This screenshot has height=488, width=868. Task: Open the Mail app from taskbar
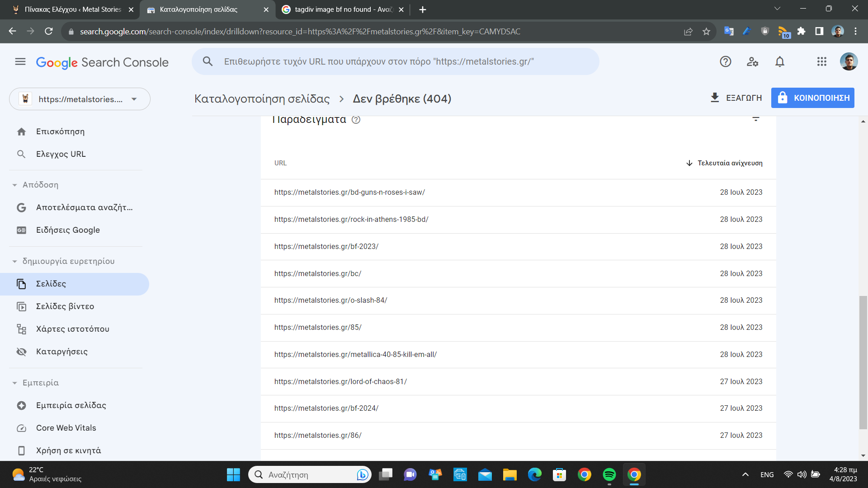[485, 474]
